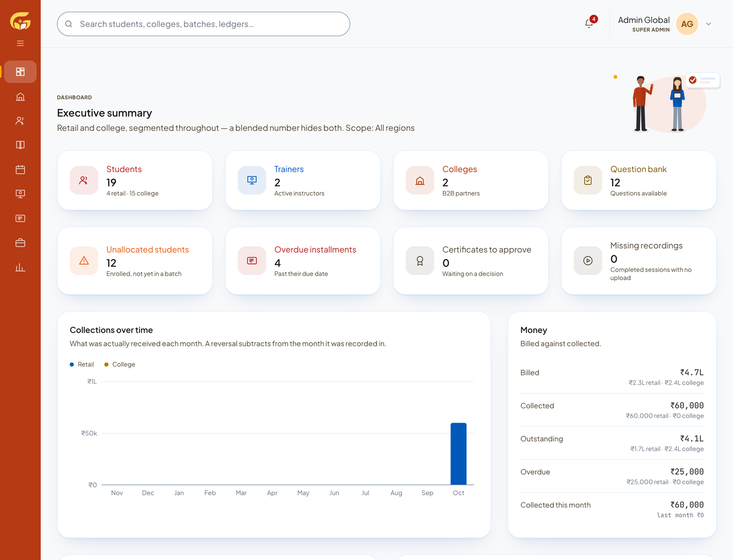Open the AG user avatar
The height and width of the screenshot is (560, 733).
pyautogui.click(x=687, y=24)
